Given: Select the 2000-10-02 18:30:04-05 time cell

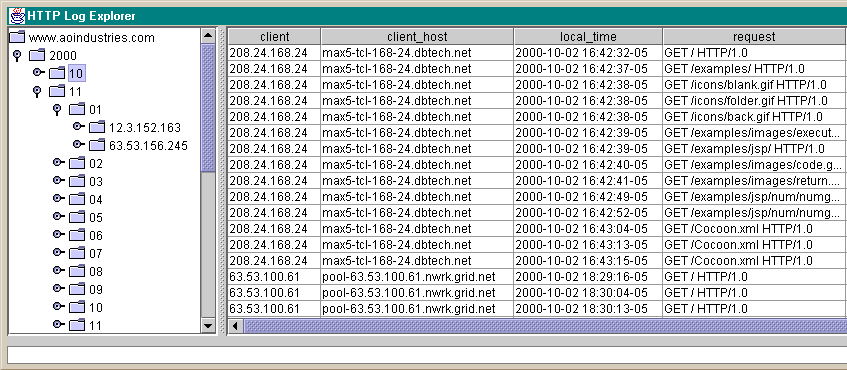Looking at the screenshot, I should 588,293.
